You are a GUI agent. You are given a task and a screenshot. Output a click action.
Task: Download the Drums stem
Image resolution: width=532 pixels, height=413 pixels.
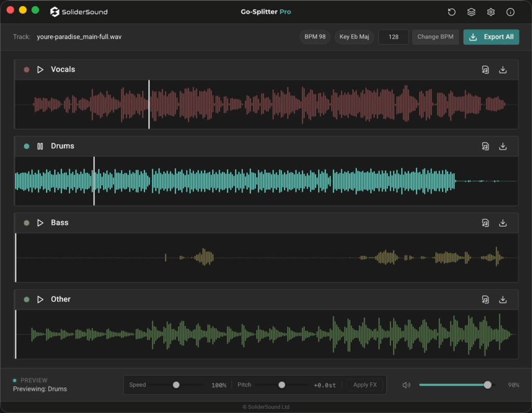(x=503, y=146)
